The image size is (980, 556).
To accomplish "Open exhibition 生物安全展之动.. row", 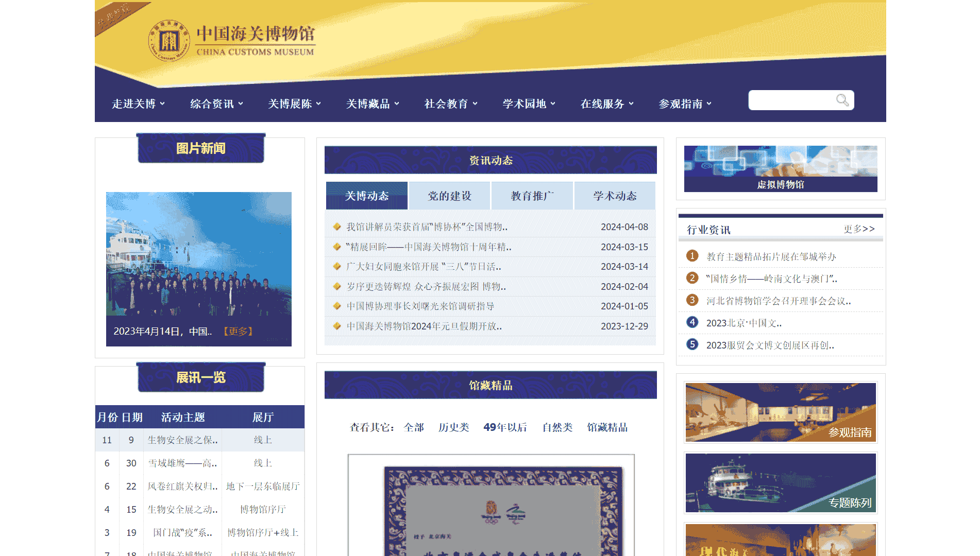I will (200, 509).
